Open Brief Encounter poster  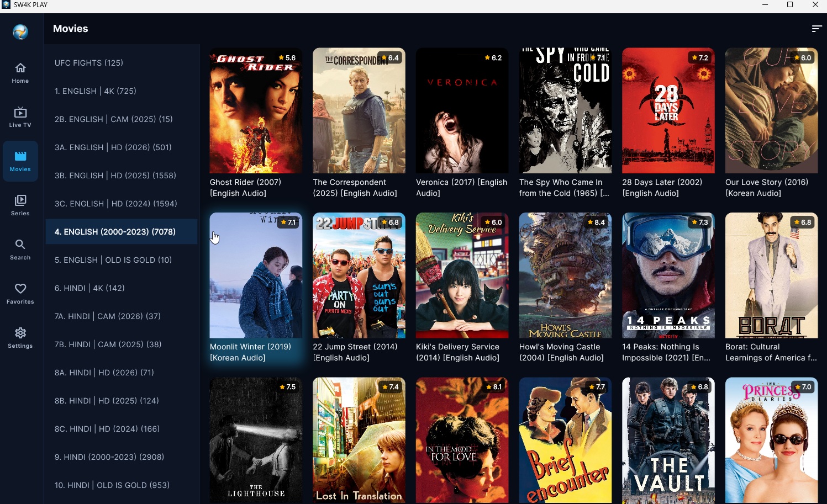pos(565,440)
